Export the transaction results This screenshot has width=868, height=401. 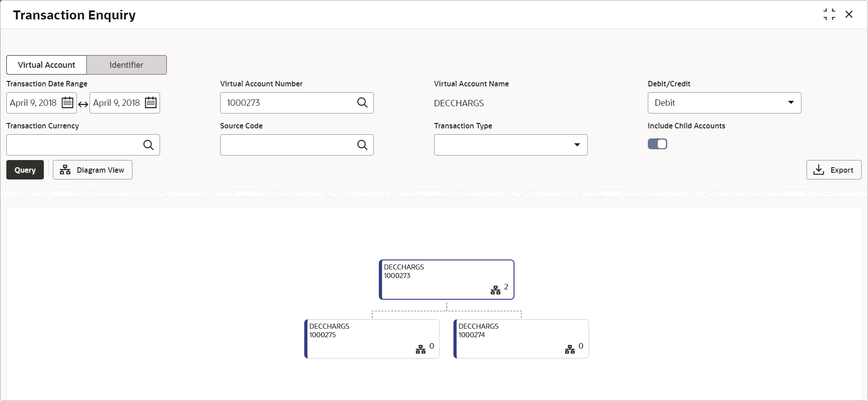(x=834, y=170)
